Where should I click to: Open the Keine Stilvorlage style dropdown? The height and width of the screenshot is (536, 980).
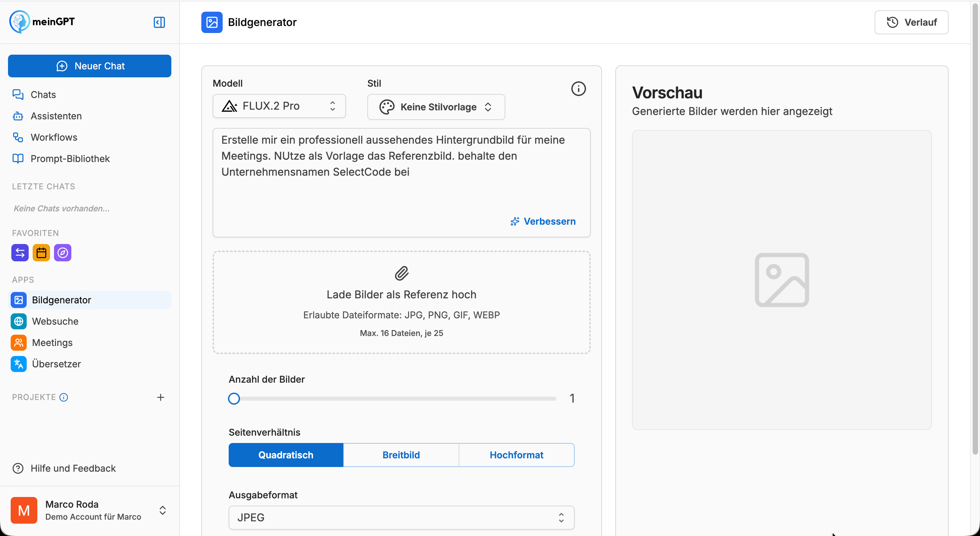coord(436,107)
